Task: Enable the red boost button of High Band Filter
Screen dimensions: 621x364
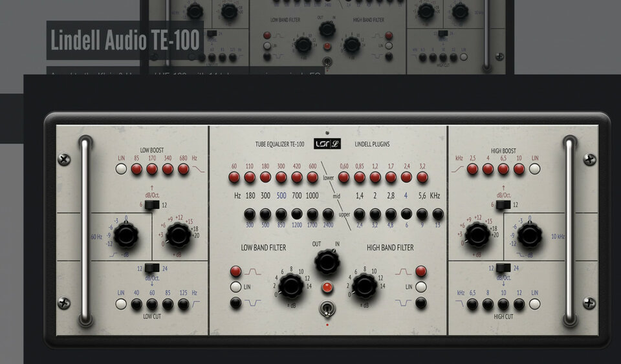Action: 421,271
